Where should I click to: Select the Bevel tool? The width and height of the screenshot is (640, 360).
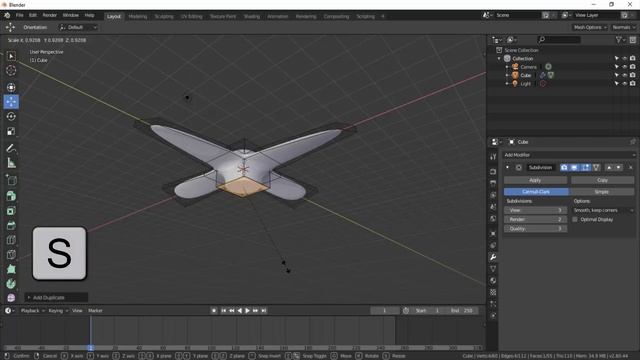11,225
